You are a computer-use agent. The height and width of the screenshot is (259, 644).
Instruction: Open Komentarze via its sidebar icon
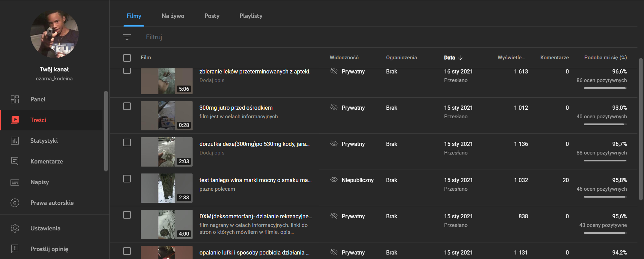click(15, 161)
